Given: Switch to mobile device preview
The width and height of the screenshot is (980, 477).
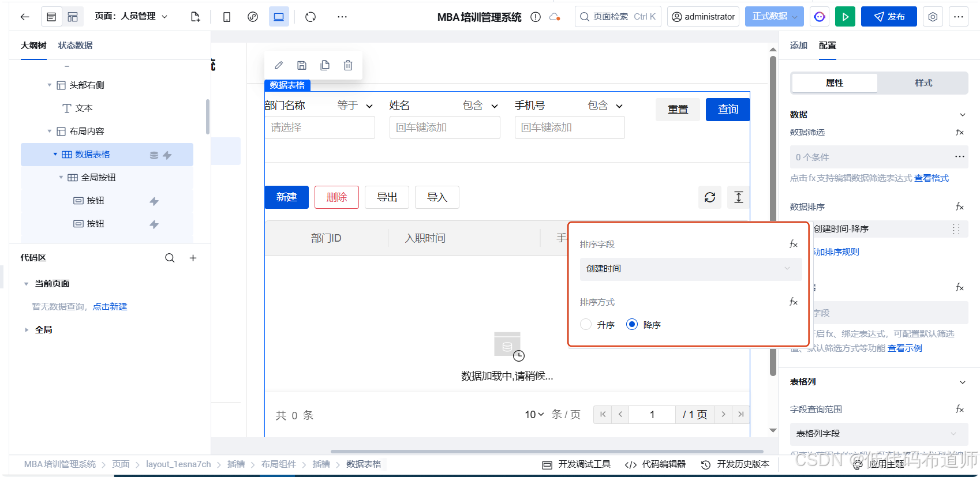Looking at the screenshot, I should 227,17.
